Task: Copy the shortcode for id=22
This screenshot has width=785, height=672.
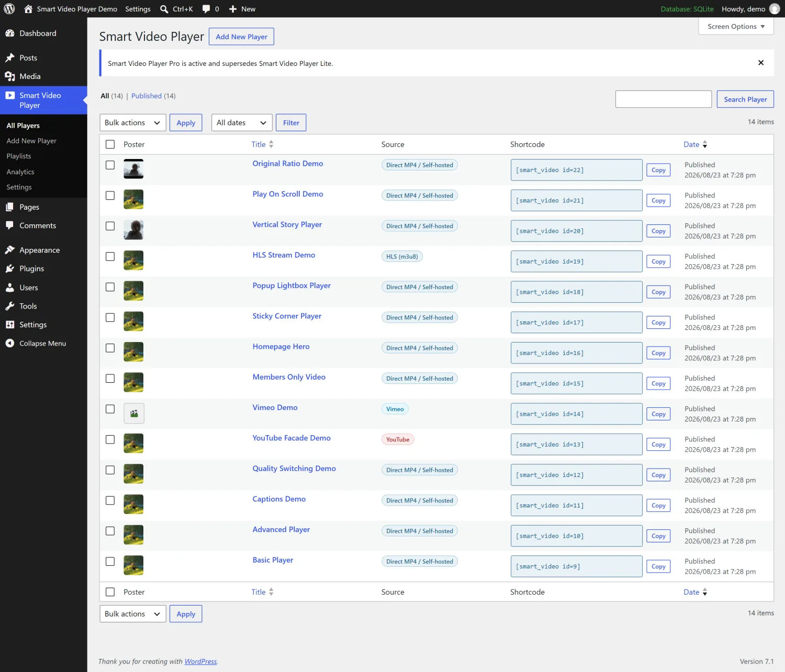Action: (658, 170)
